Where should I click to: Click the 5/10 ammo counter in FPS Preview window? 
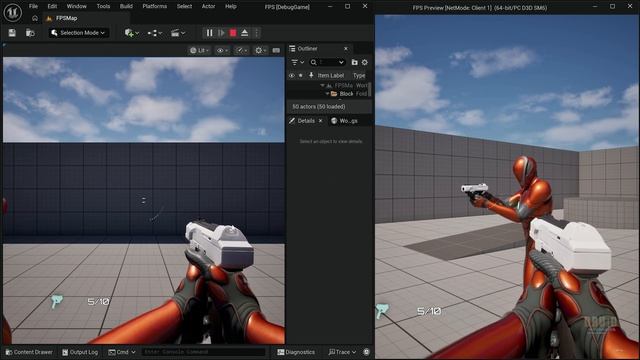click(x=429, y=311)
